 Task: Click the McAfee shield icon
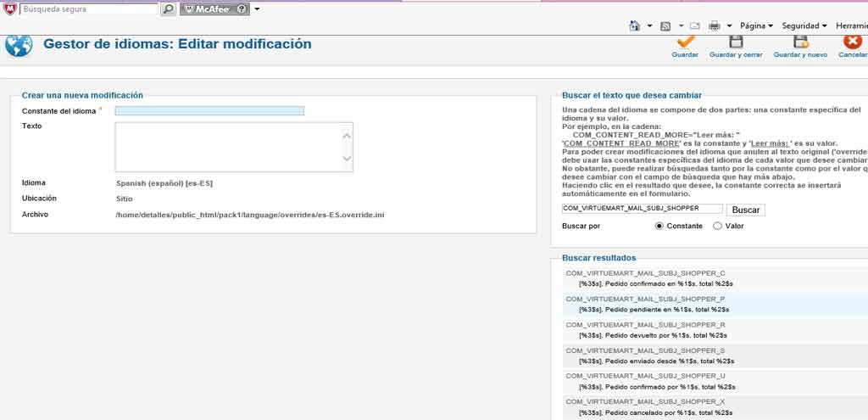pos(9,8)
